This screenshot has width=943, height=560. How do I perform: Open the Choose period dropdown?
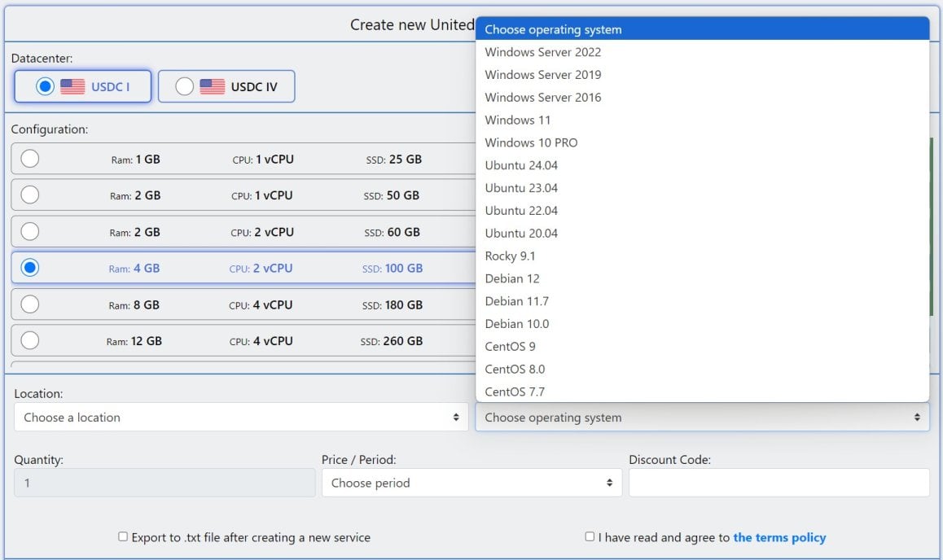point(472,483)
